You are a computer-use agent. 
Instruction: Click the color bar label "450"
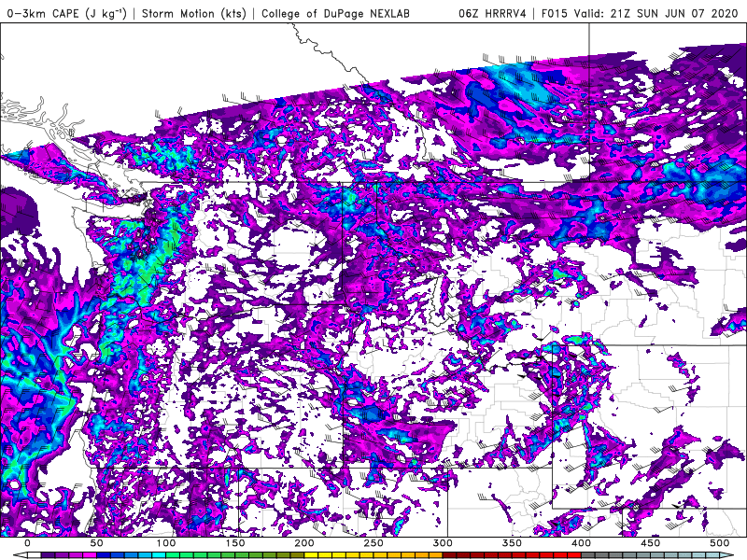650,543
